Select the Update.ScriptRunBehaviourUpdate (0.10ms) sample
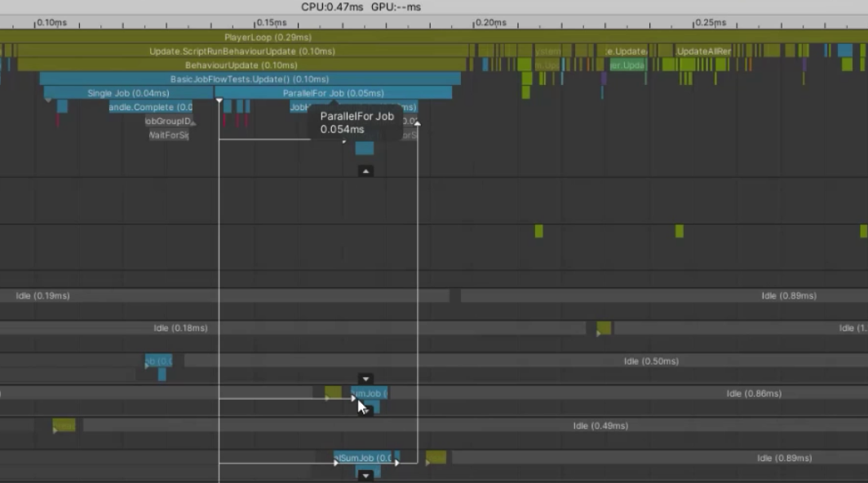Image resolution: width=868 pixels, height=483 pixels. 255,51
